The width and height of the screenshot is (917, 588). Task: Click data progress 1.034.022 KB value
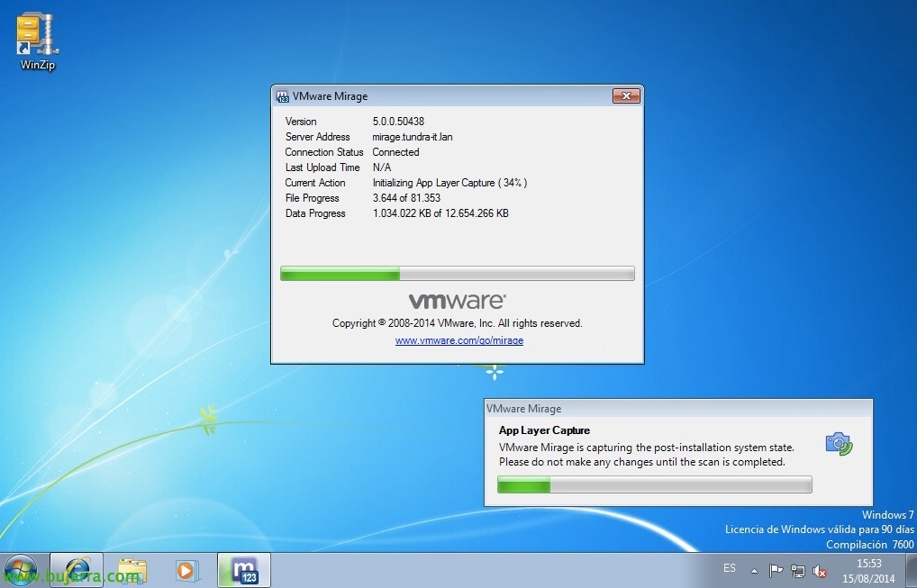pyautogui.click(x=440, y=213)
